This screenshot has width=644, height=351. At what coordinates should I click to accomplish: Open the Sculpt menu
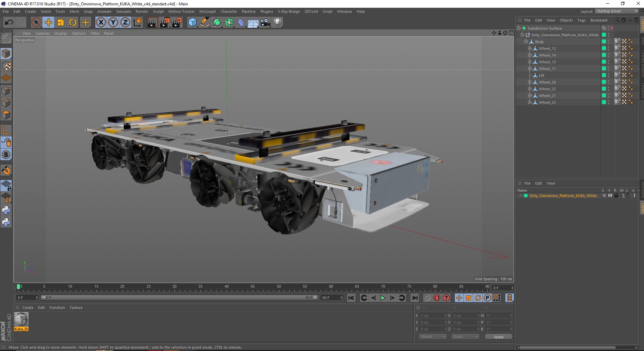coord(158,11)
